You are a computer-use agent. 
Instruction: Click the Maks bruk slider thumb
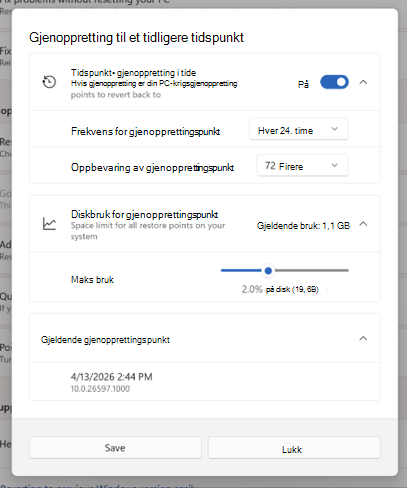click(268, 271)
